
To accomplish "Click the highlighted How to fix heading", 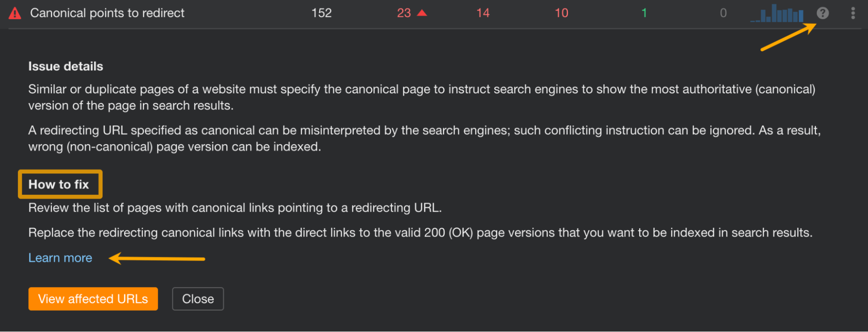I will tap(59, 184).
